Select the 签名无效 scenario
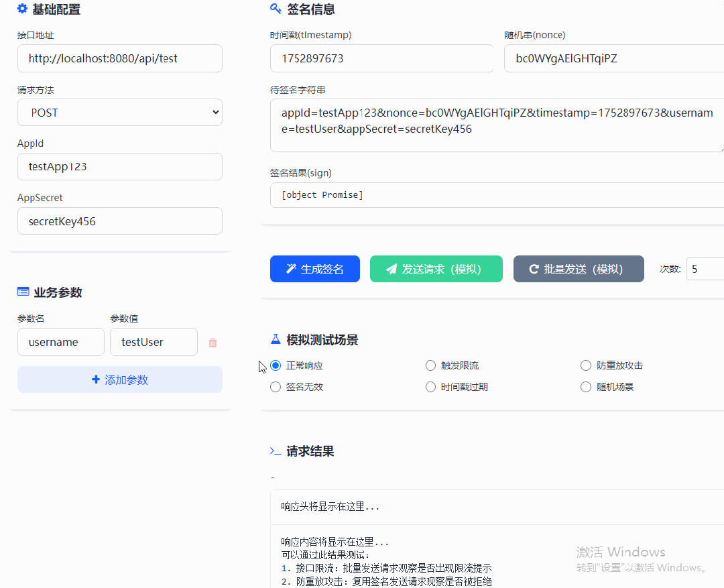 coord(276,387)
